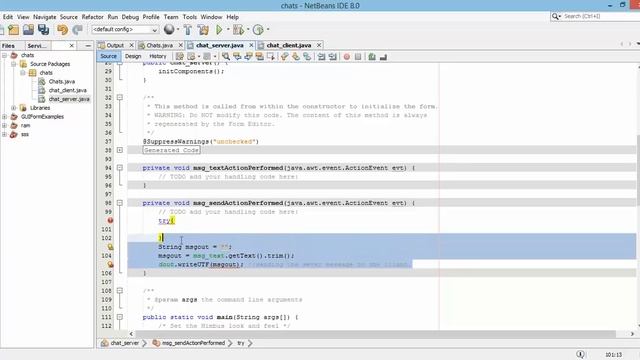Click the Last Edit editor icon
Viewport: 640px width, 360px height.
point(180,57)
